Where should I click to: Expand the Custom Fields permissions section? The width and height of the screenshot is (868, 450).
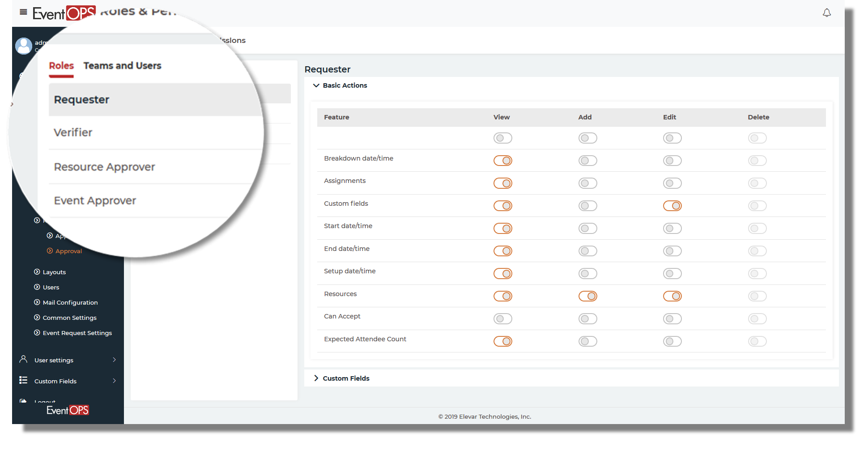(x=316, y=378)
